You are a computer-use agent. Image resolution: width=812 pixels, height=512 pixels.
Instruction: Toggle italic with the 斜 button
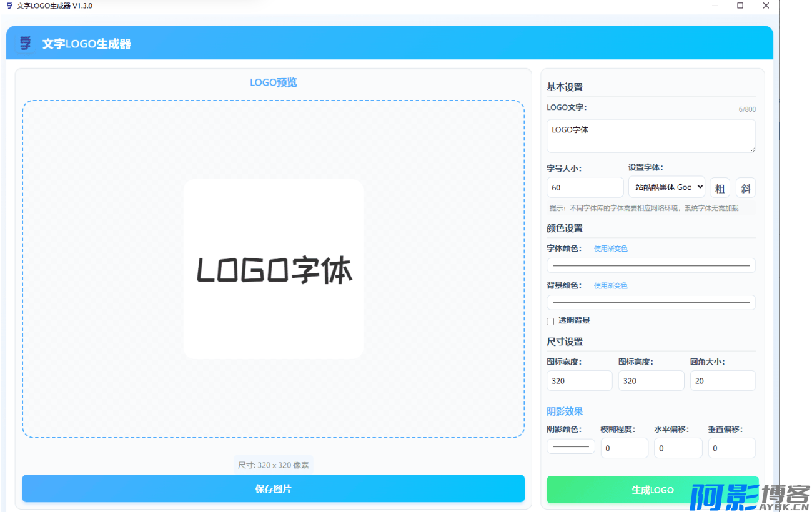[x=746, y=188]
